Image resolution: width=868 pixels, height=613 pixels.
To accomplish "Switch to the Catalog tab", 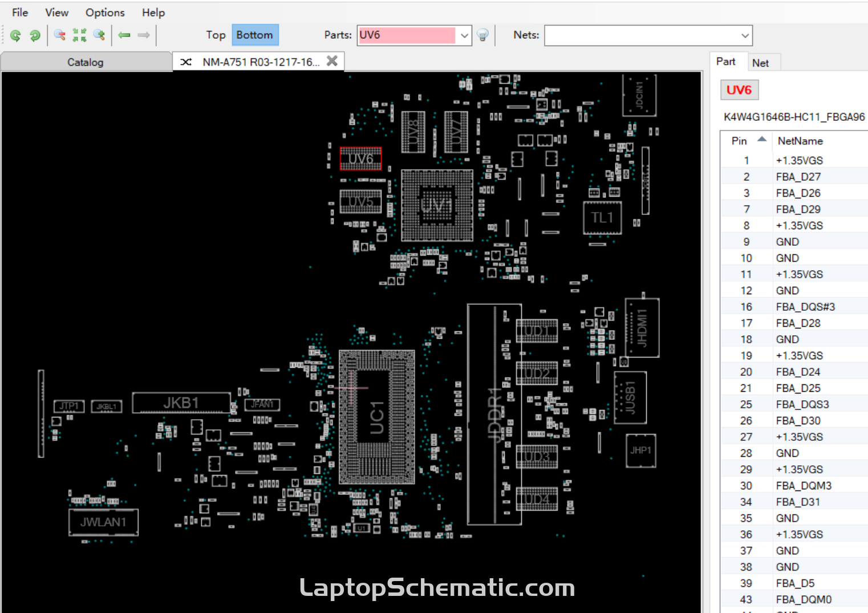I will pos(86,62).
